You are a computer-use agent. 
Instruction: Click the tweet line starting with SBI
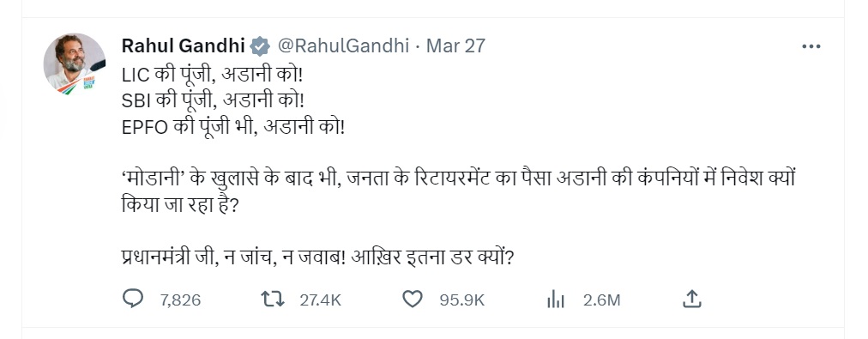coord(213,100)
